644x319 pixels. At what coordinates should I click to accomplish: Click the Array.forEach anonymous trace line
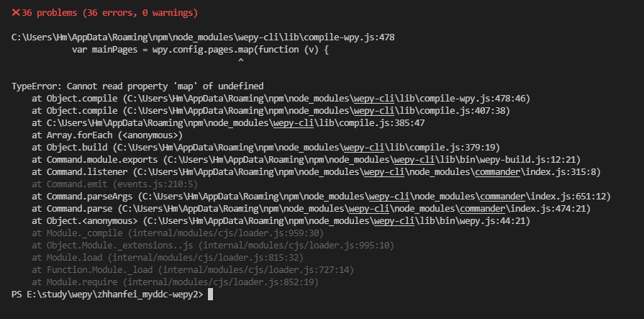[x=107, y=135]
